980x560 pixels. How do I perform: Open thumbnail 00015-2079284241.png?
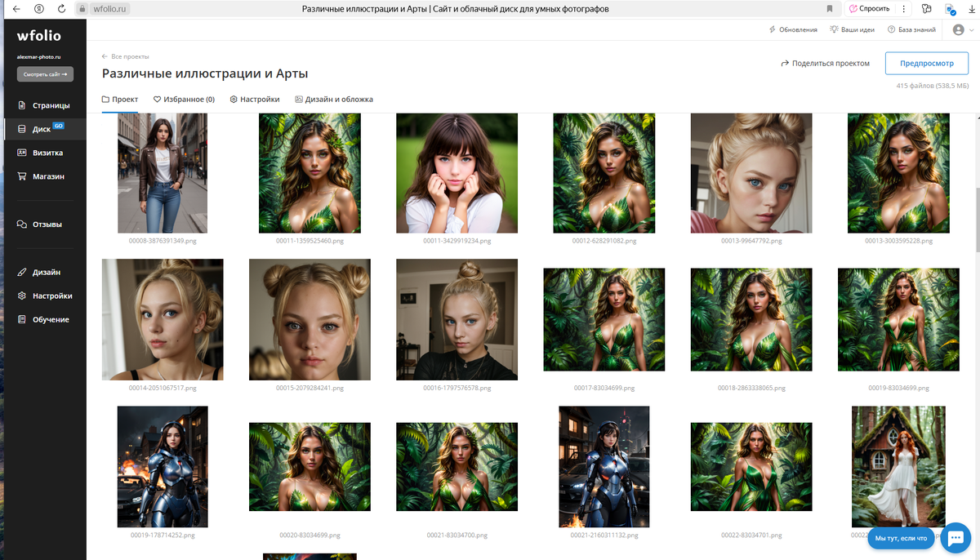[x=310, y=320]
